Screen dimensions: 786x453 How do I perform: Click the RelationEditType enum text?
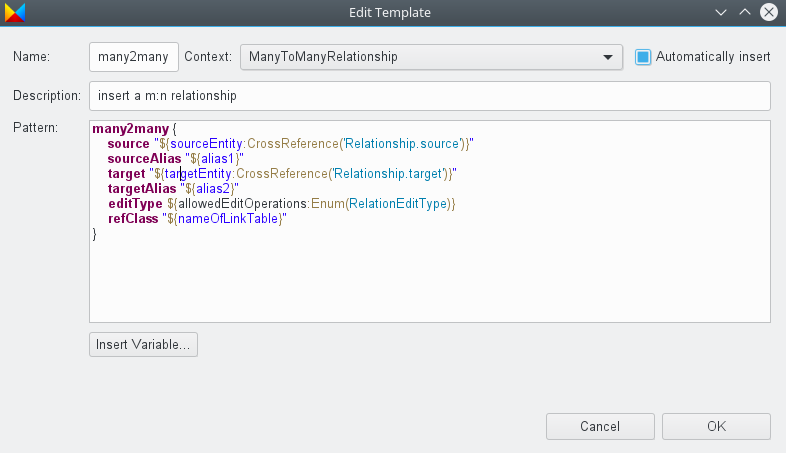[398, 204]
